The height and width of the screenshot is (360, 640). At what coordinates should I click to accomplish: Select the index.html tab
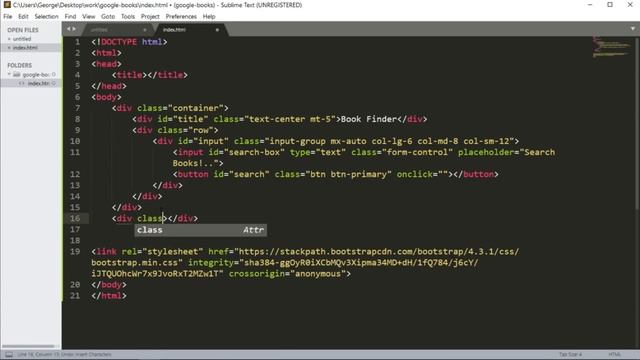pos(190,30)
